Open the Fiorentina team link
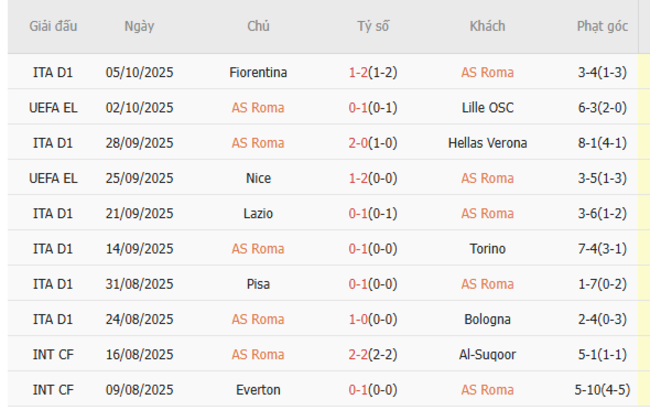The height and width of the screenshot is (410, 650). [x=258, y=72]
